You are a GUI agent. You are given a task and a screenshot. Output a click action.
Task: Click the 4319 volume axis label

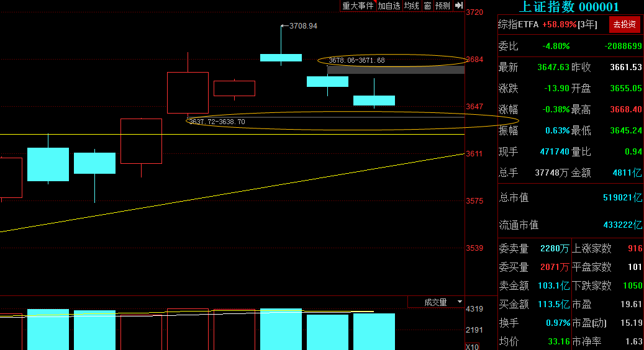[474, 309]
